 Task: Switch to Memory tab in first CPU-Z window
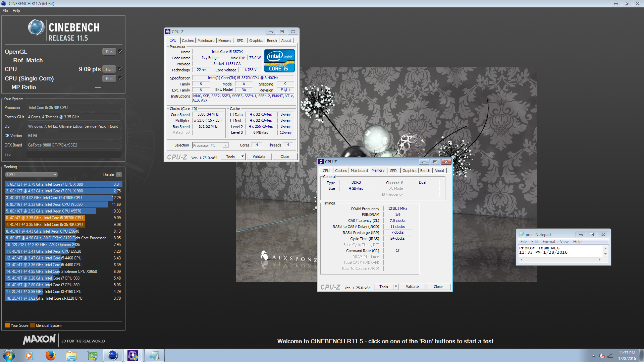(225, 41)
